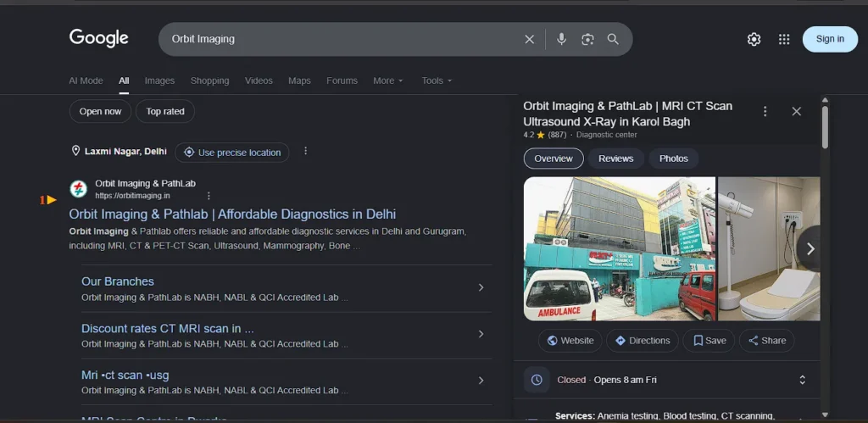
Task: Click the Share button
Action: coord(766,341)
